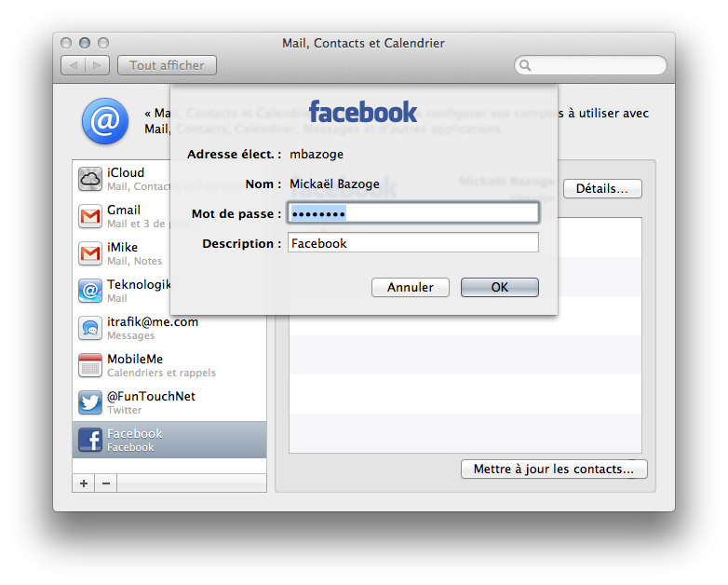Select the @FunTouchNet list entry
The height and width of the screenshot is (585, 728).
pos(169,402)
